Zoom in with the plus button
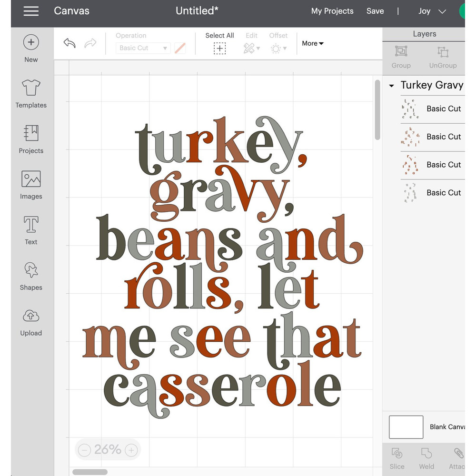The width and height of the screenshot is (476, 476). (131, 450)
